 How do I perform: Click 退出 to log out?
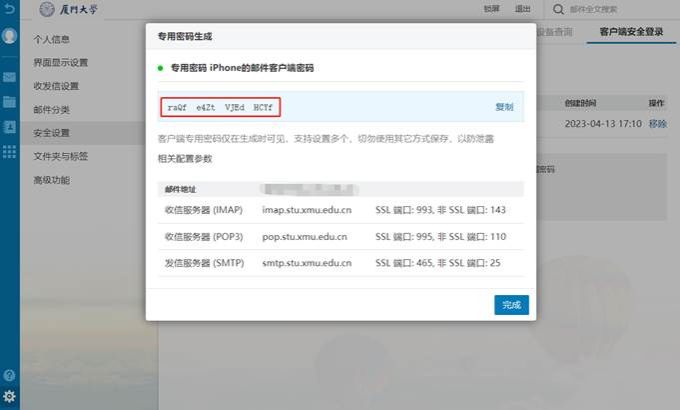point(522,9)
